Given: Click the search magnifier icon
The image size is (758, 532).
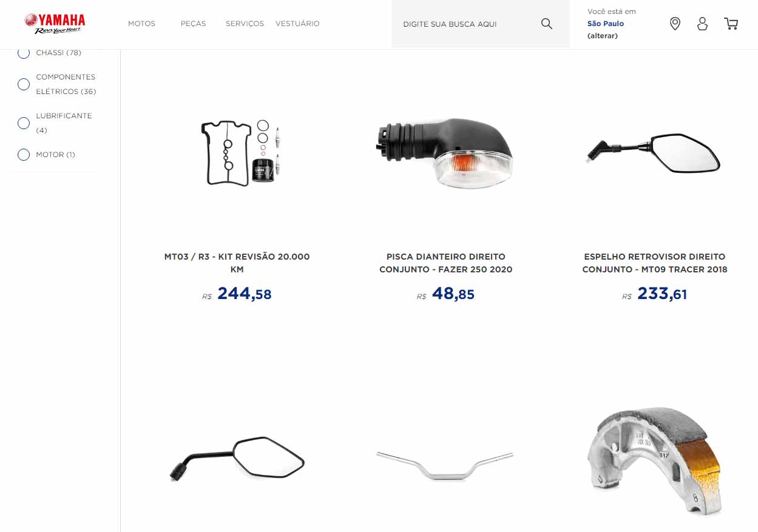Looking at the screenshot, I should pyautogui.click(x=546, y=24).
